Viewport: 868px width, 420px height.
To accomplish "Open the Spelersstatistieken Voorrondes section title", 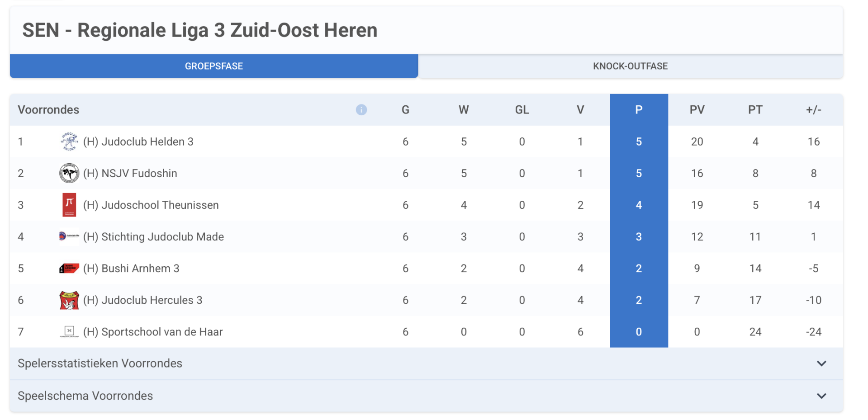I will tap(100, 363).
